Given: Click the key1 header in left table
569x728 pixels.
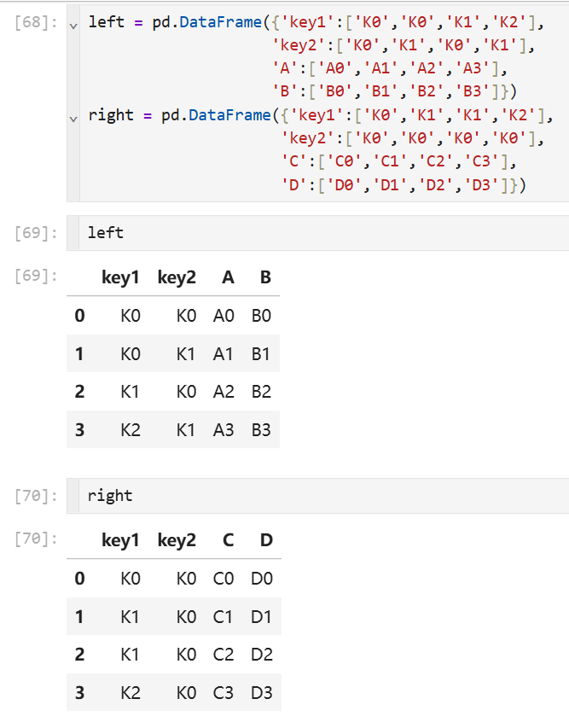Looking at the screenshot, I should click(120, 277).
